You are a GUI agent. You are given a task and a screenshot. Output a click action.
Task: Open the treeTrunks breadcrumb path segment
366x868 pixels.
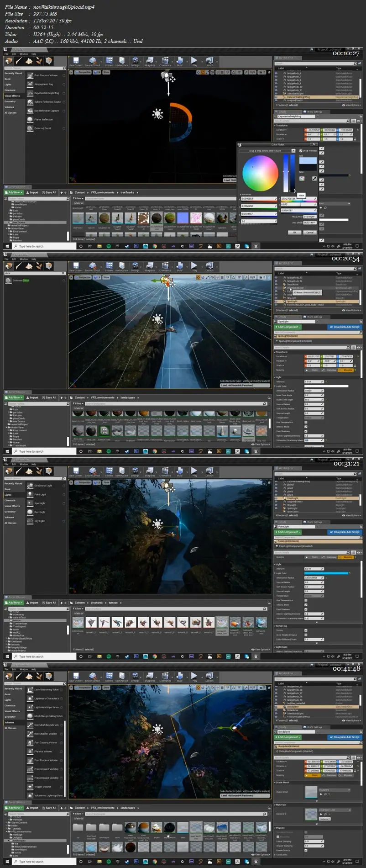point(127,192)
